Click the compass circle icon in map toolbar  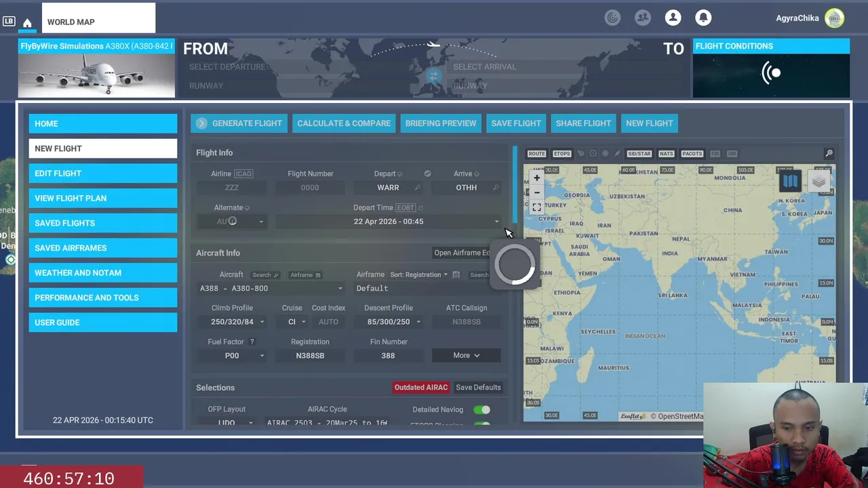[593, 154]
